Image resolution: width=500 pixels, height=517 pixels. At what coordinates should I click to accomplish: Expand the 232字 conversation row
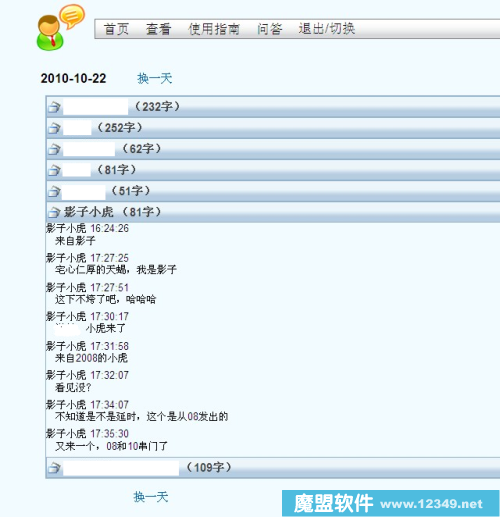[273, 107]
